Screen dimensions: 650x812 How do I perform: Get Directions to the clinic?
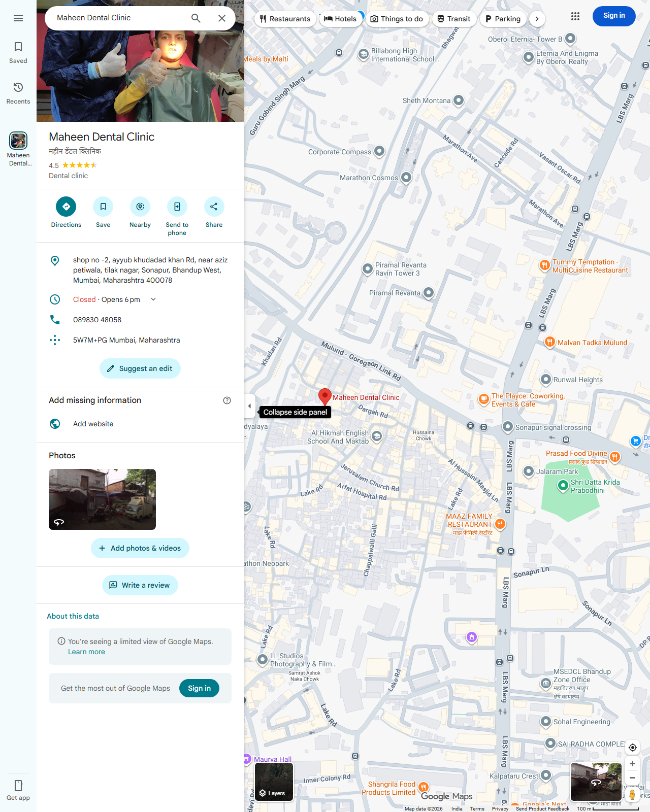point(66,212)
